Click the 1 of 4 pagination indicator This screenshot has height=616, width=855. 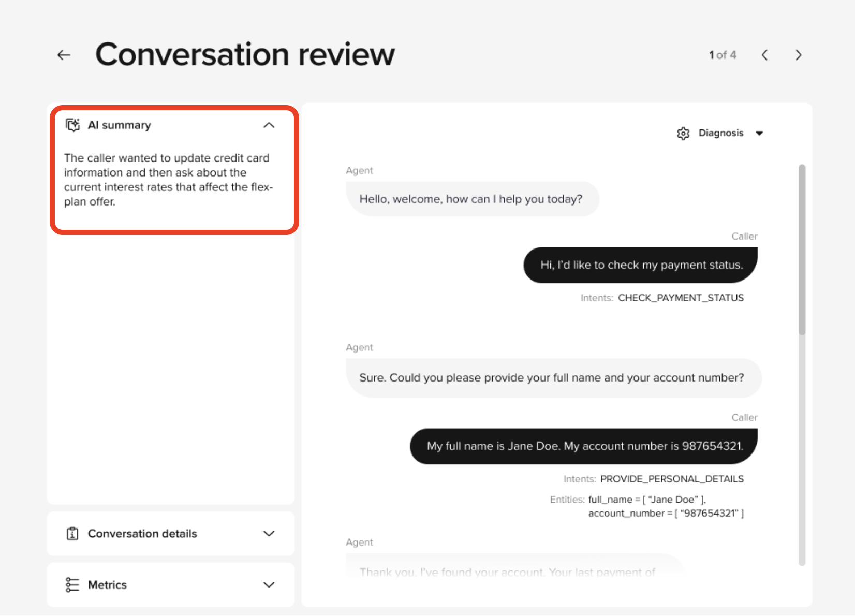[x=723, y=55]
